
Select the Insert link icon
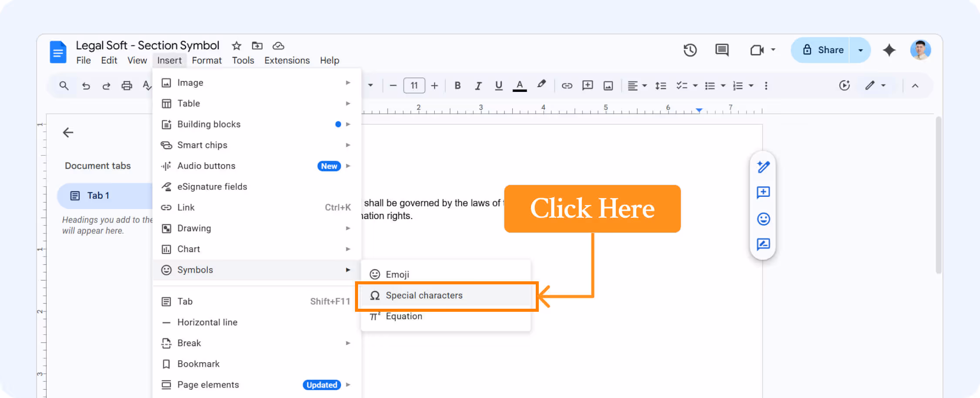[567, 85]
